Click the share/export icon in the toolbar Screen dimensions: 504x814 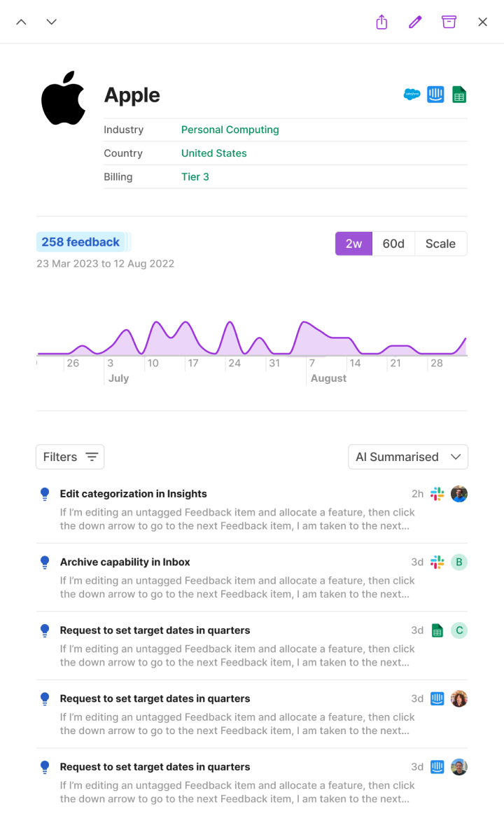click(381, 22)
